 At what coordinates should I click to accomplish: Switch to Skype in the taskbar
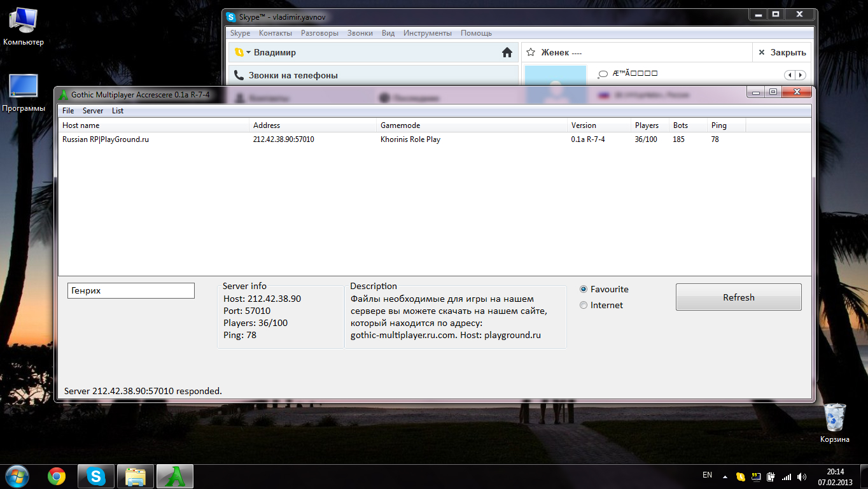point(96,476)
